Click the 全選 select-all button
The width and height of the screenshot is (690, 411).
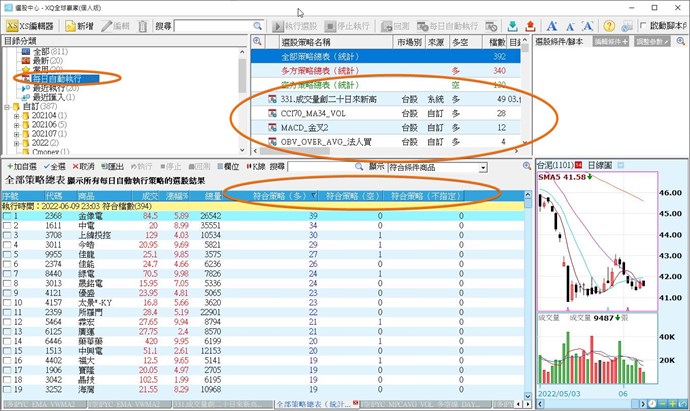[57, 166]
